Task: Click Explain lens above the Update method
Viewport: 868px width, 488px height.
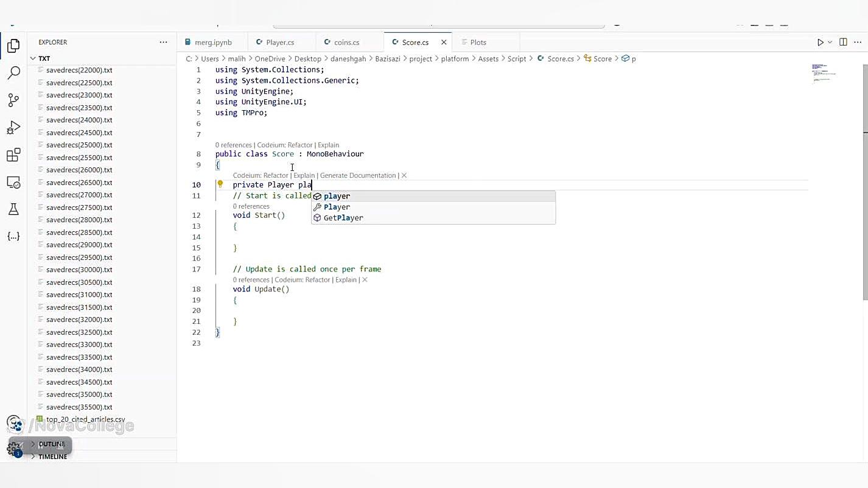Action: click(x=346, y=280)
